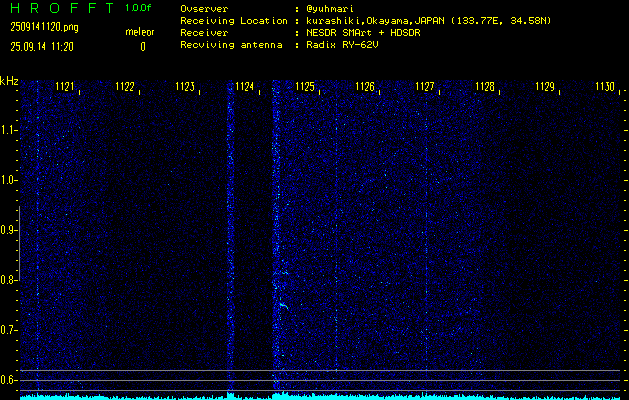Screen dimensions: 629x400
Task: Click the 1130 time marker
Action: click(x=605, y=87)
